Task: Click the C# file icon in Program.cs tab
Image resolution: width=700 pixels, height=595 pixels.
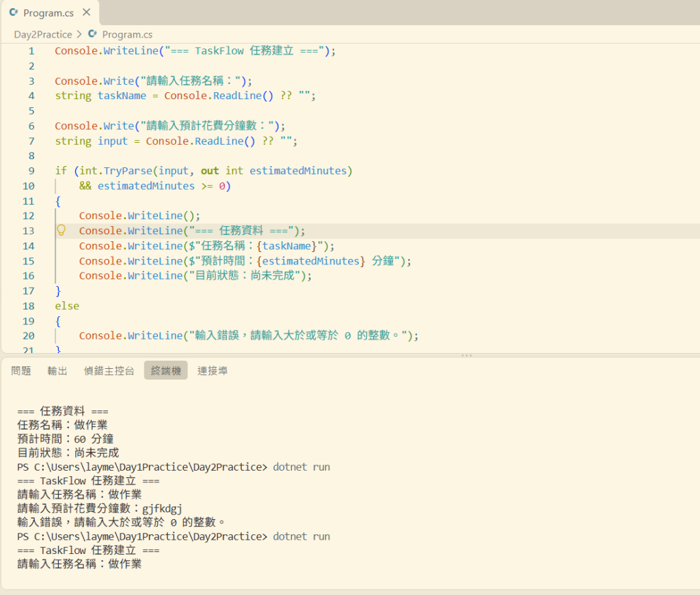Action: pos(14,12)
